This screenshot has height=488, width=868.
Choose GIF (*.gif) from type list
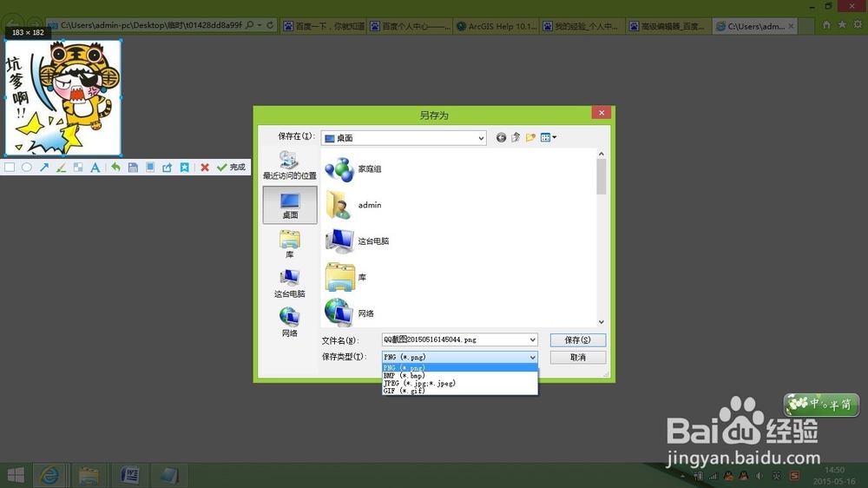click(x=459, y=391)
